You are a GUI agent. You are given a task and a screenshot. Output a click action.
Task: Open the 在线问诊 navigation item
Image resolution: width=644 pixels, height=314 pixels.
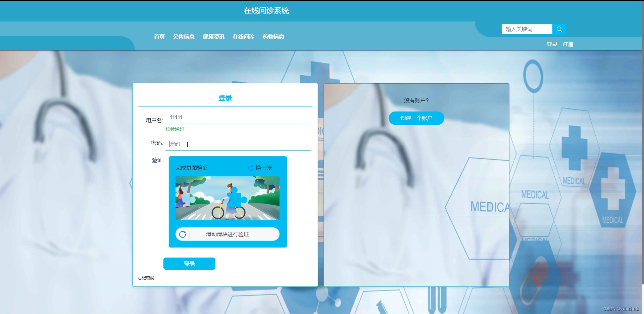244,37
